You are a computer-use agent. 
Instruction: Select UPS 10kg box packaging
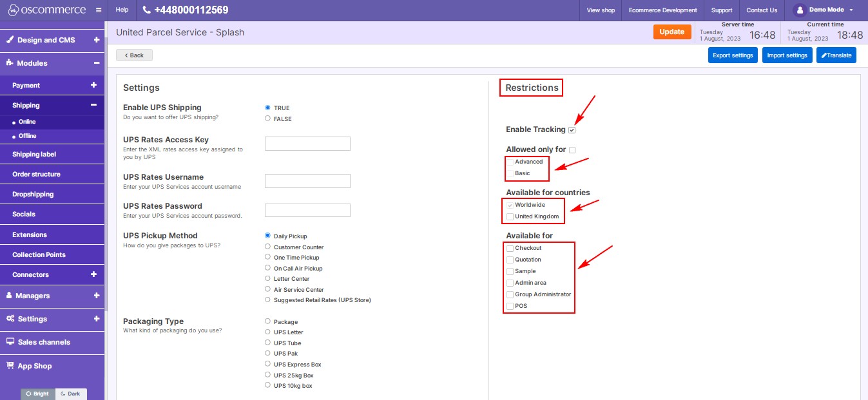267,385
